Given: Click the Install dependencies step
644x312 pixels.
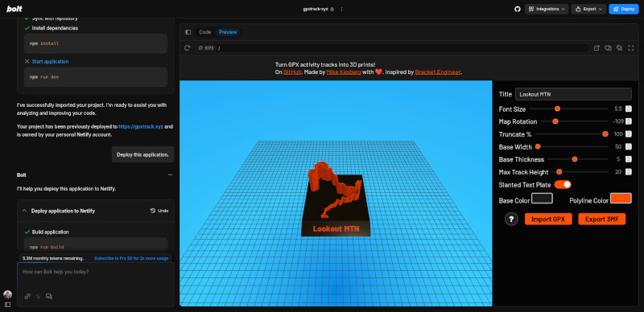Looking at the screenshot, I should pos(55,28).
